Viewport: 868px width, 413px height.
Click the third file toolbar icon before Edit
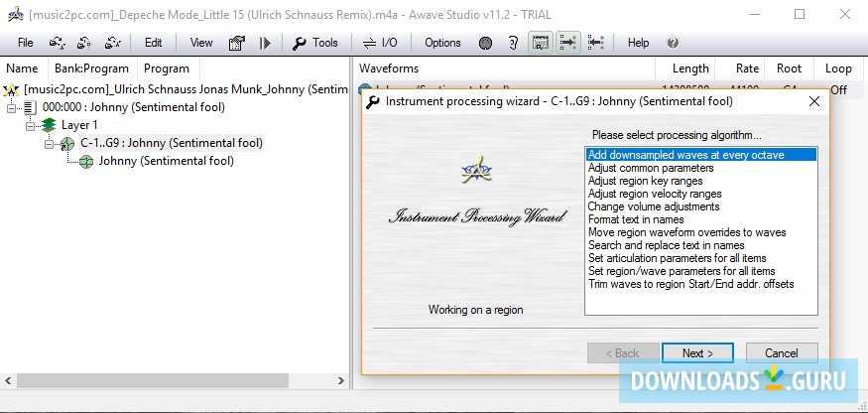(x=113, y=43)
